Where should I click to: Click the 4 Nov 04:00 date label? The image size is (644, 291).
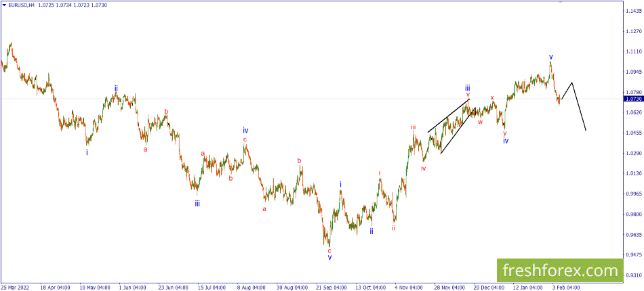tap(409, 288)
